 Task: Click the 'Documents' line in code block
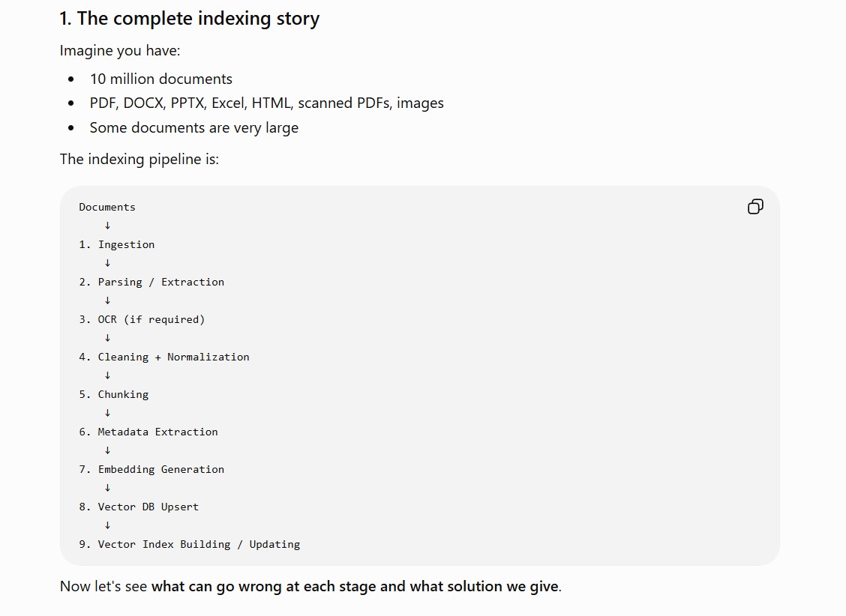107,207
